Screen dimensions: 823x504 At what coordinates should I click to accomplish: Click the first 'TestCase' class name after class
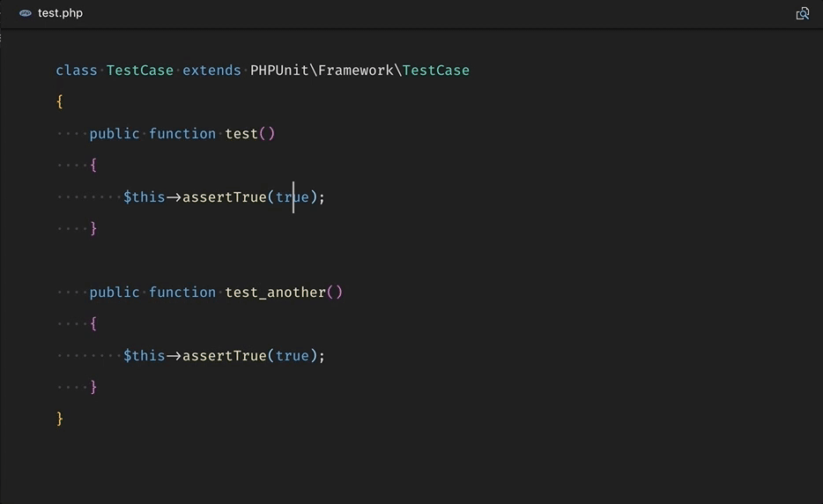click(139, 70)
